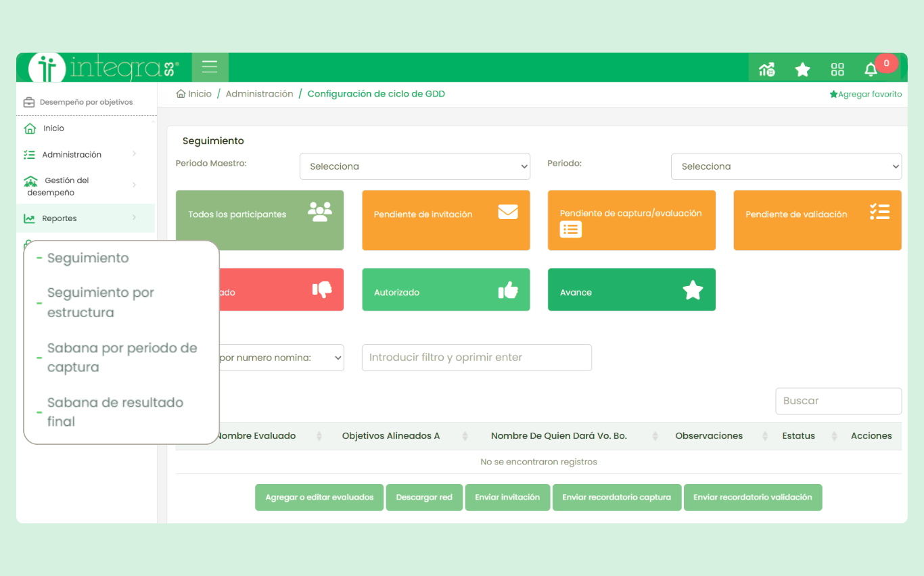Click the briefcase icon beside Desempeño por objetivos

[29, 103]
